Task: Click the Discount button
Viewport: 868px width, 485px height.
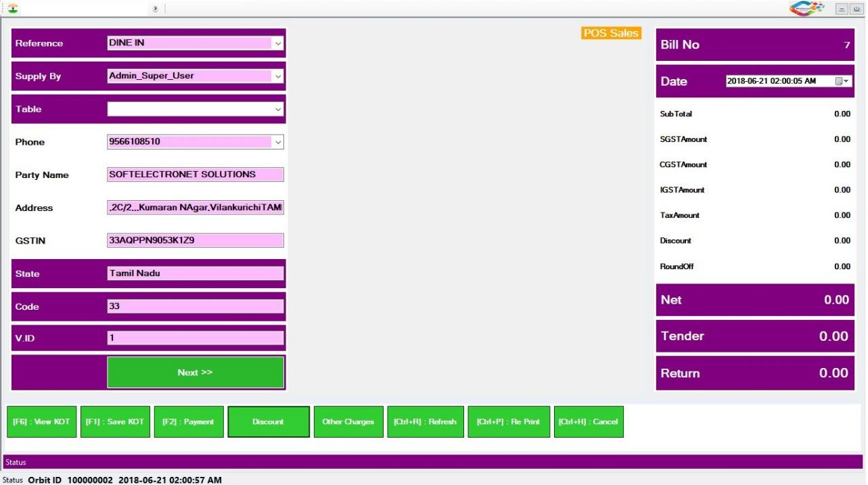Action: click(x=269, y=421)
